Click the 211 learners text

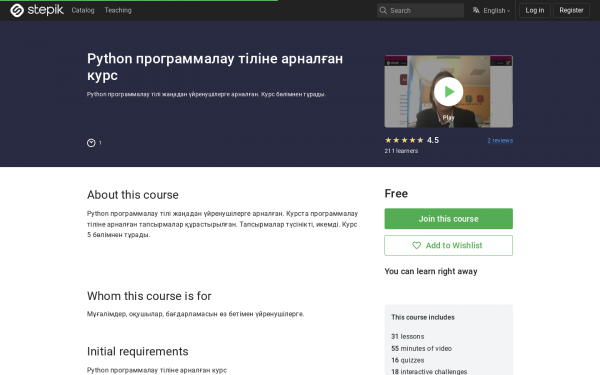(401, 151)
